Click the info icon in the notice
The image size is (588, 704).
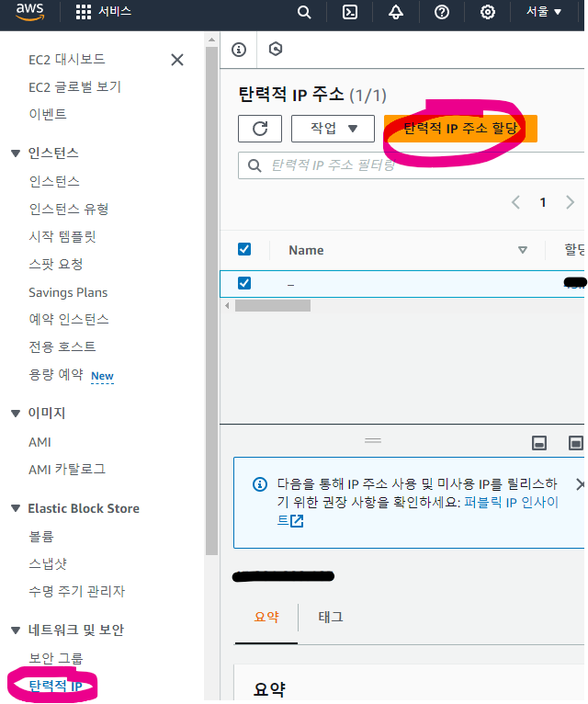[x=260, y=484]
